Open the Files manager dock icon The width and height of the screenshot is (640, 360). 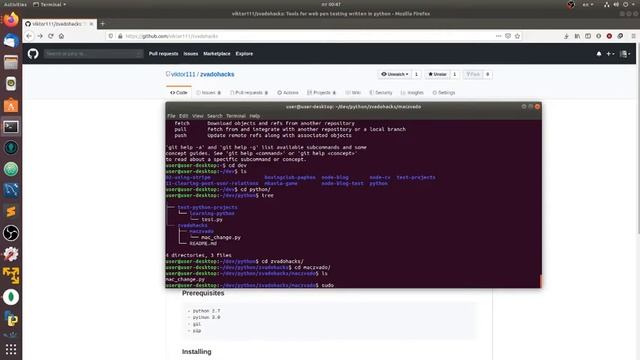pyautogui.click(x=11, y=62)
